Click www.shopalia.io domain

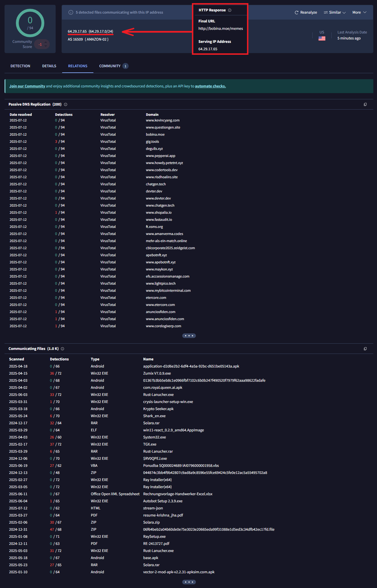[159, 213]
